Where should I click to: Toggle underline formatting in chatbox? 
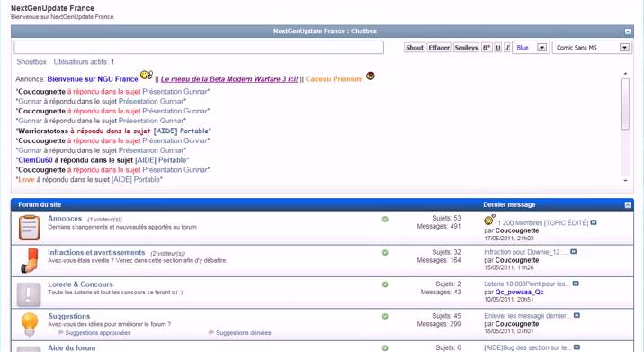click(x=498, y=48)
